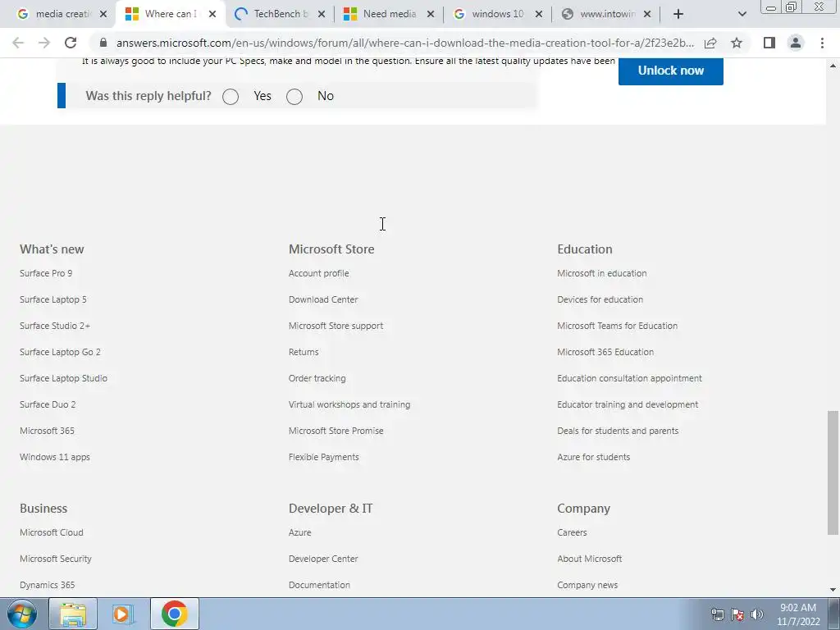Open the browser side panel
The width and height of the screenshot is (840, 630).
pyautogui.click(x=769, y=43)
